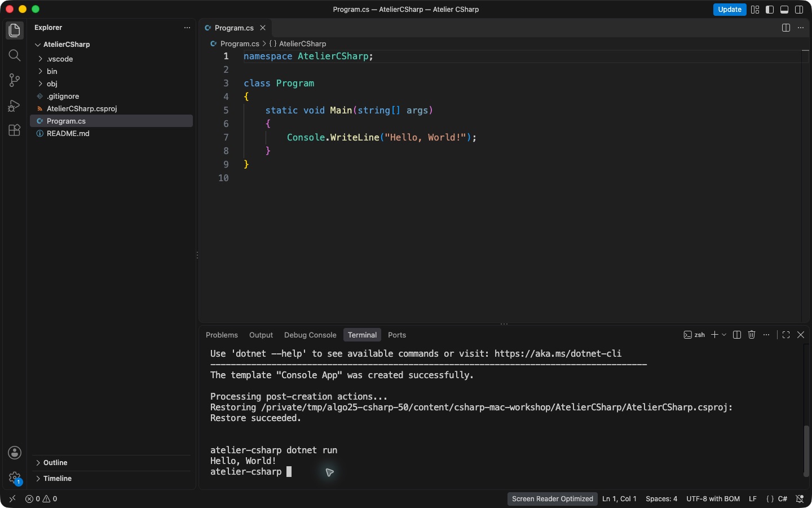Toggle the bottom Panel visibility
The image size is (812, 508).
pyautogui.click(x=784, y=10)
